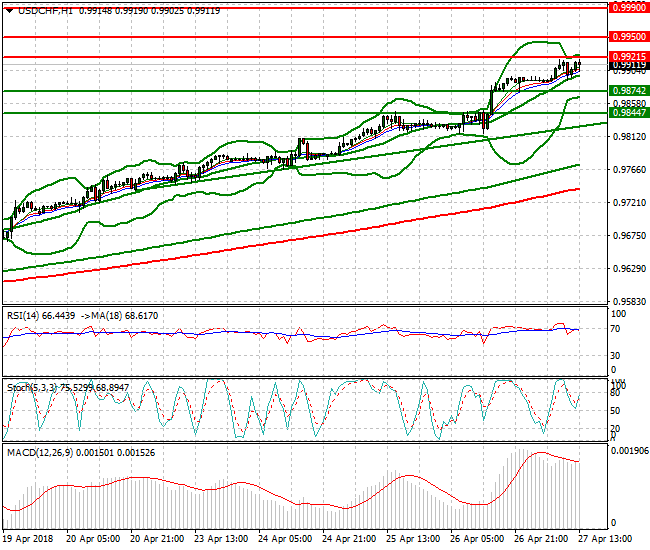Select the 0.97210 price axis value
650x550 pixels.
[629, 203]
